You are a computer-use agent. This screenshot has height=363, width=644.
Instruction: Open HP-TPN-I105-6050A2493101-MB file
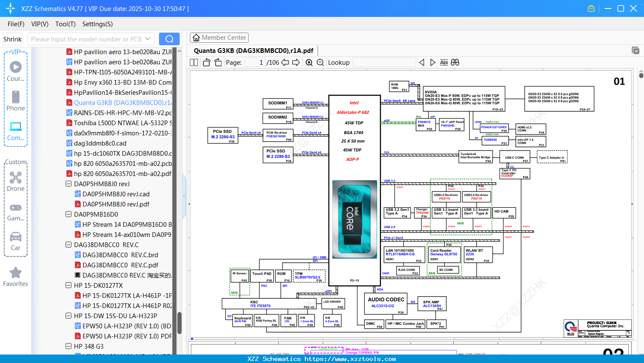119,72
